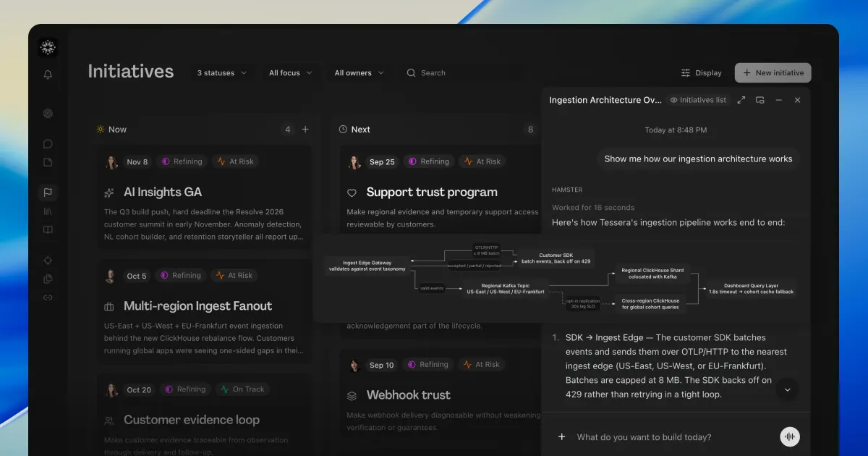Click the voice input waveform button
Image resolution: width=868 pixels, height=456 pixels.
[790, 436]
